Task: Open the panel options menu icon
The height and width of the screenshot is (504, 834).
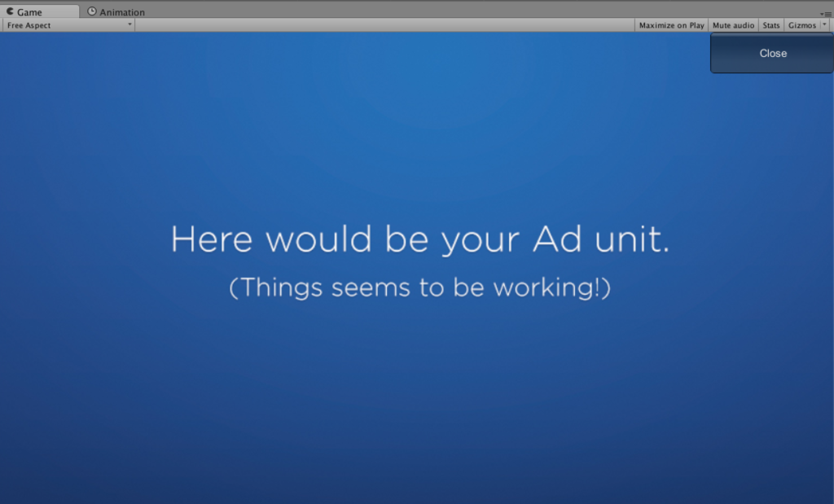Action: 826,15
